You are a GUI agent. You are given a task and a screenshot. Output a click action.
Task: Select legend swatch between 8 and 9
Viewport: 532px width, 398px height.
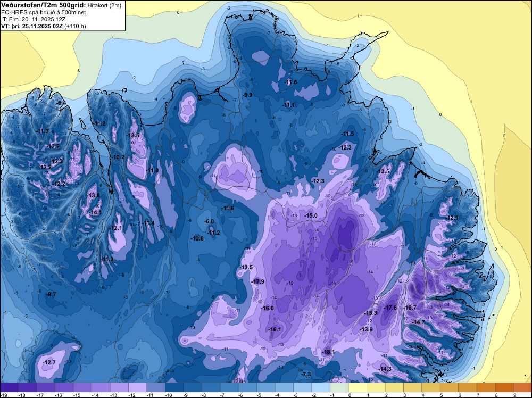tap(504, 387)
